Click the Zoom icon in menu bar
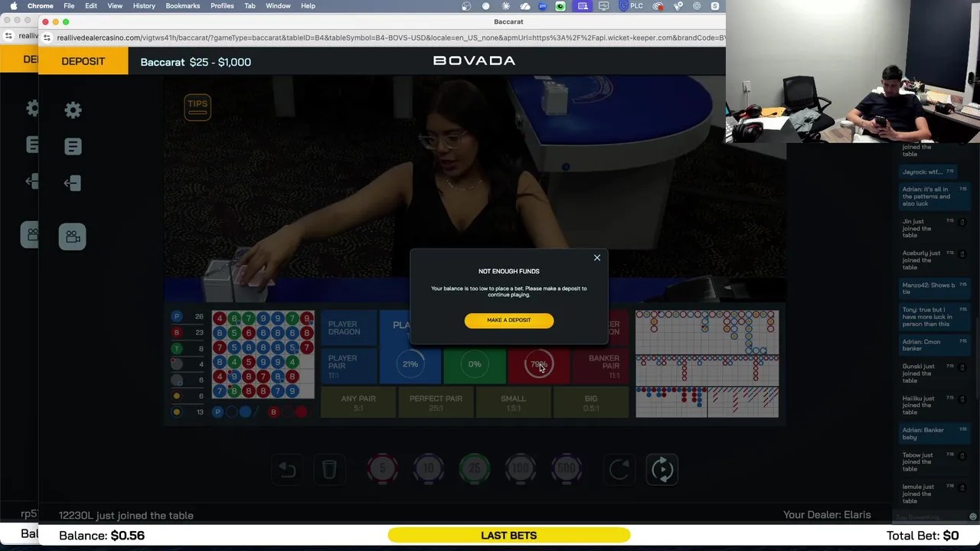This screenshot has height=551, width=980. tap(543, 6)
